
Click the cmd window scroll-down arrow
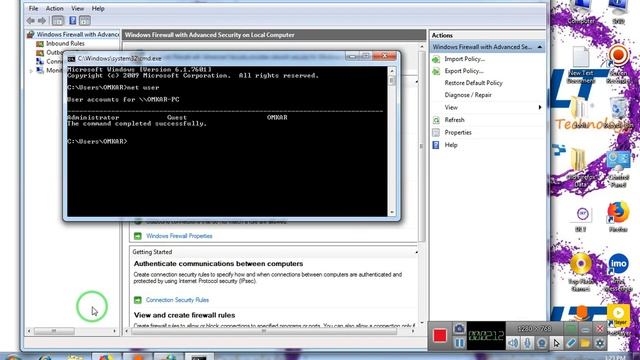392,212
